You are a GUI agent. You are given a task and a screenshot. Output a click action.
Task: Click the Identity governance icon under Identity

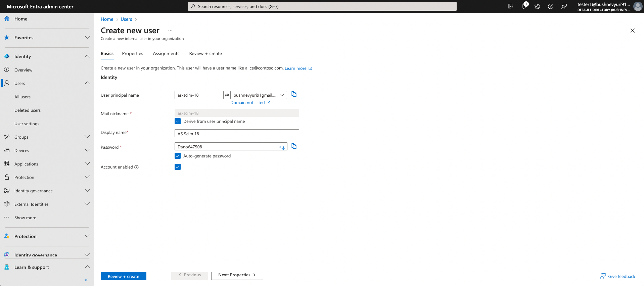click(x=7, y=190)
